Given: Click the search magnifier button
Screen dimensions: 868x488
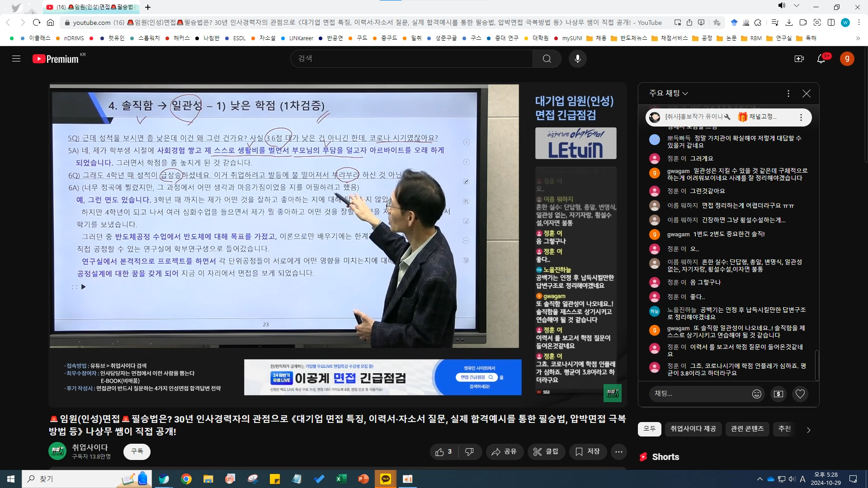Looking at the screenshot, I should point(547,59).
